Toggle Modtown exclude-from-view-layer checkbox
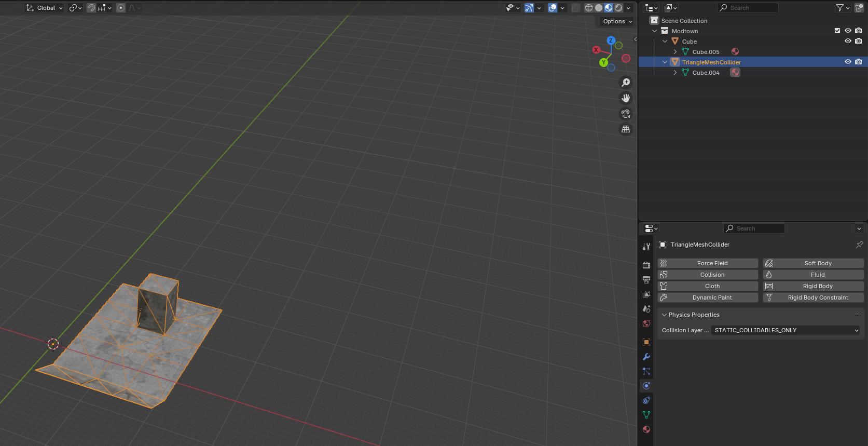The height and width of the screenshot is (446, 868). click(x=837, y=31)
